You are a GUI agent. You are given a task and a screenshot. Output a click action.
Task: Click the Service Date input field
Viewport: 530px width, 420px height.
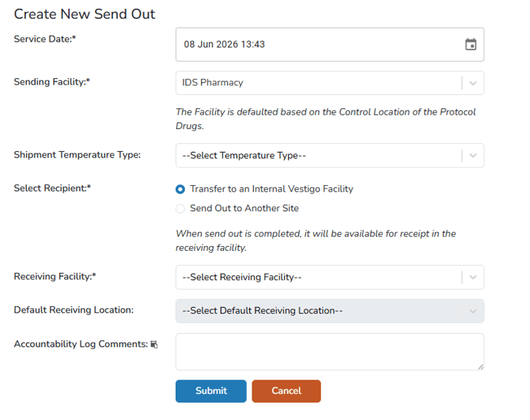[x=330, y=44]
